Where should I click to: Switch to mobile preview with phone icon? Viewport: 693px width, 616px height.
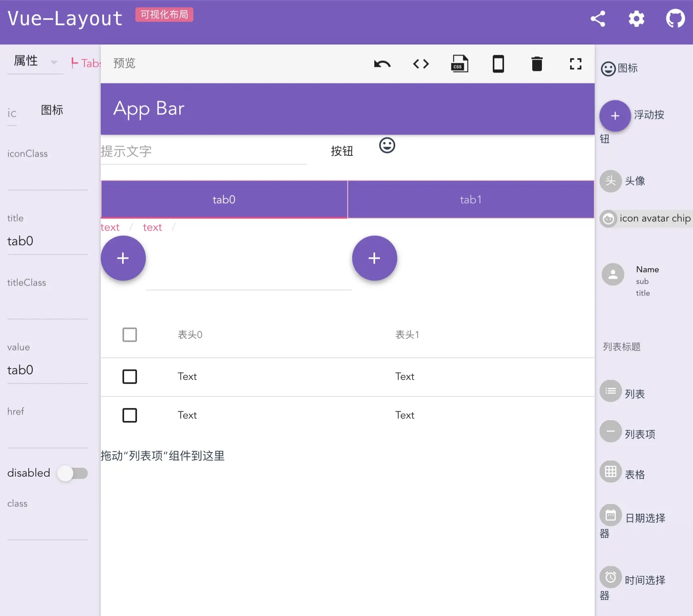498,63
